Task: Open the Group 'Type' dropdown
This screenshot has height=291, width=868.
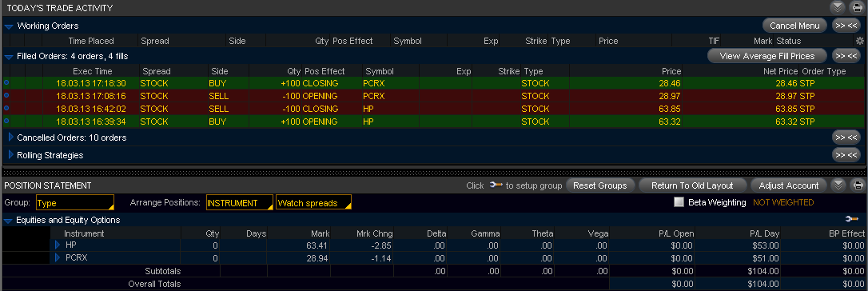Action: (75, 202)
